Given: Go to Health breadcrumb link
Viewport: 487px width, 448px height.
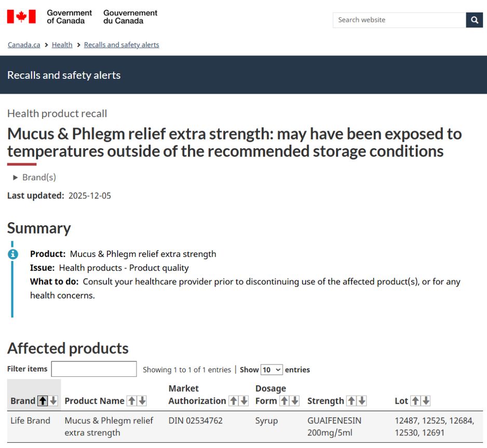Looking at the screenshot, I should [62, 45].
